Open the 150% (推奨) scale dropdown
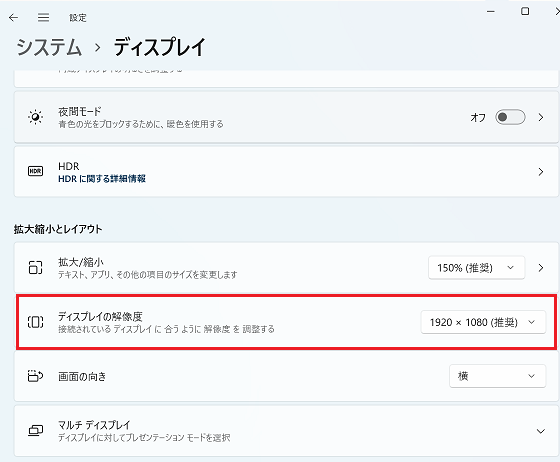The width and height of the screenshot is (560, 462). 476,267
